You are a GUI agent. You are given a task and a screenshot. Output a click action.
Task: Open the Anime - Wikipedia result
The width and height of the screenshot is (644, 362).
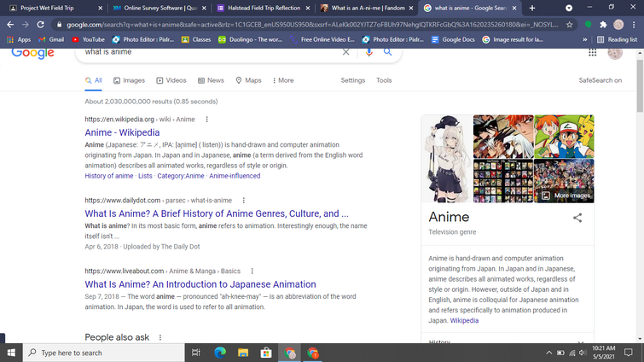(x=122, y=132)
